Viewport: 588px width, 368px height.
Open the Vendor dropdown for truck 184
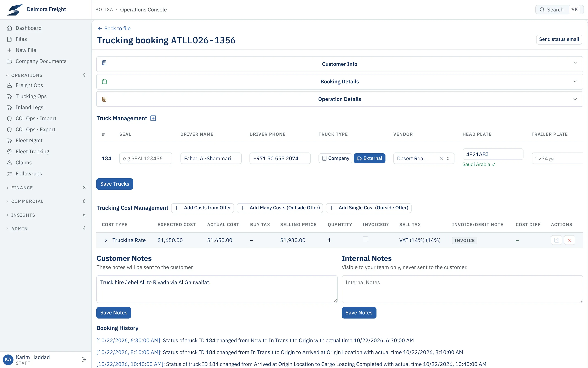click(x=424, y=158)
